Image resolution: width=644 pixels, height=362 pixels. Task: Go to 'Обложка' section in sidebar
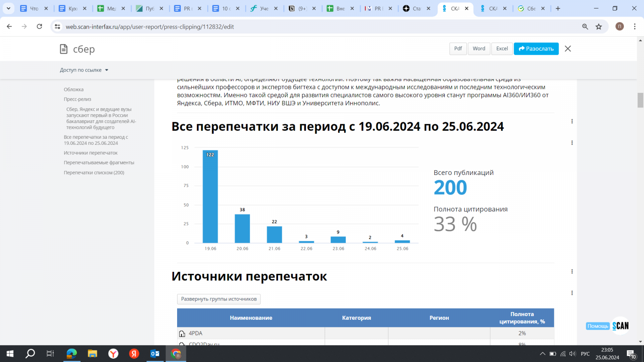click(x=74, y=90)
